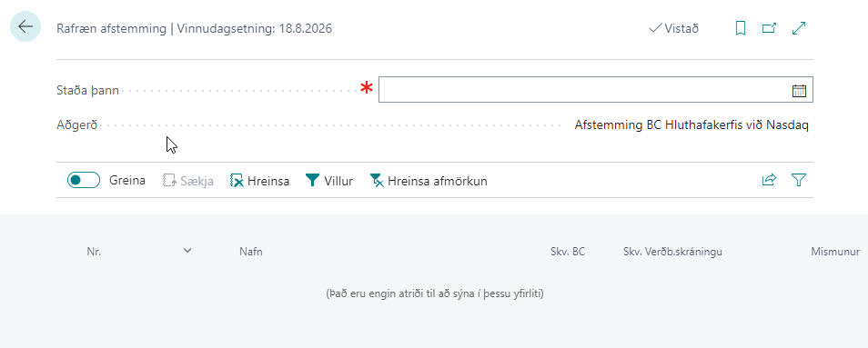Click the Nafn column header
This screenshot has width=868, height=348.
coord(251,252)
